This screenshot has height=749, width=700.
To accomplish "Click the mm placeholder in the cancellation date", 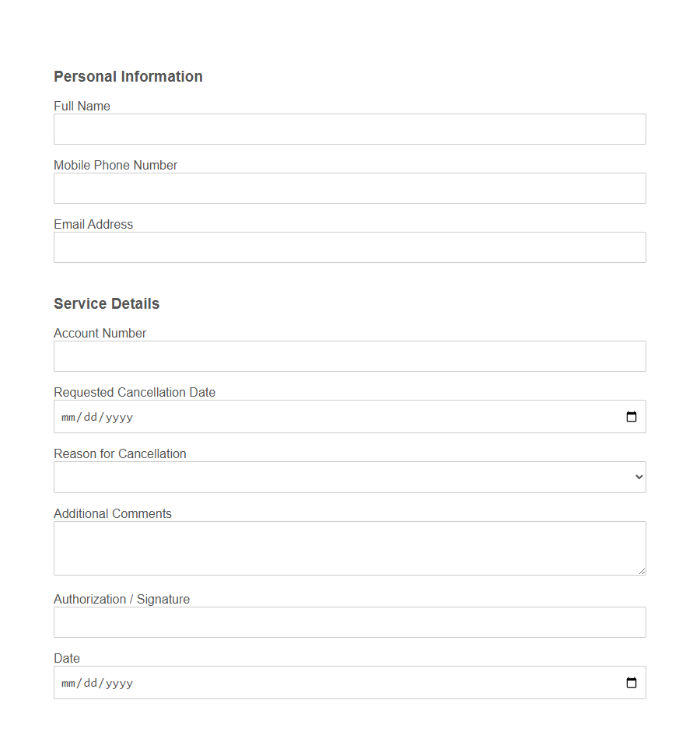I will point(66,417).
